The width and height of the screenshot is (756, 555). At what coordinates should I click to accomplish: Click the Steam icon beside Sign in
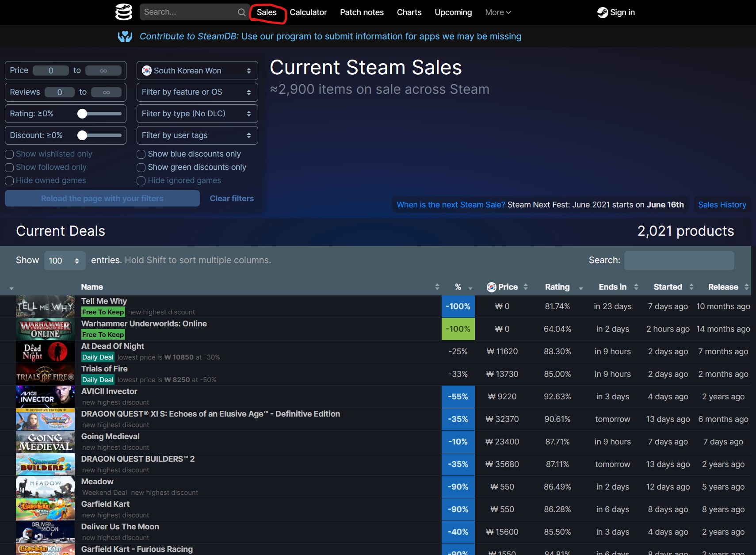click(x=602, y=12)
